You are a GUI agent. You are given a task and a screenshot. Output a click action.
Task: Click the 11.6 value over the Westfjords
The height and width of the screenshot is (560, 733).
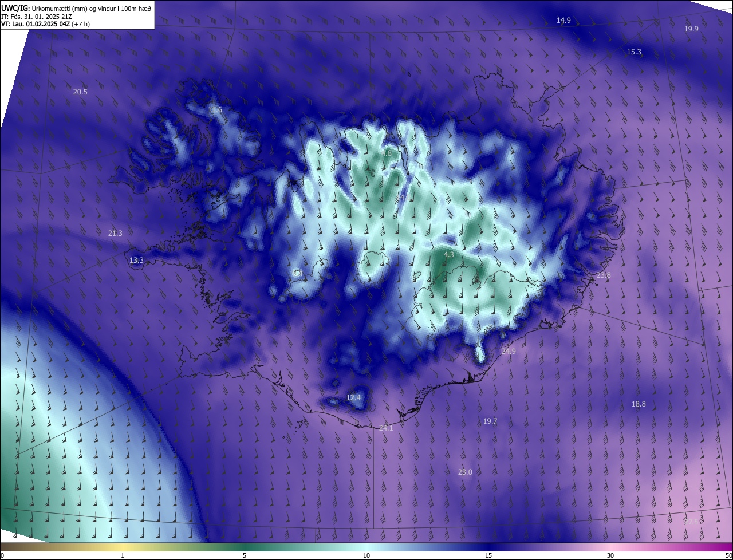[215, 110]
